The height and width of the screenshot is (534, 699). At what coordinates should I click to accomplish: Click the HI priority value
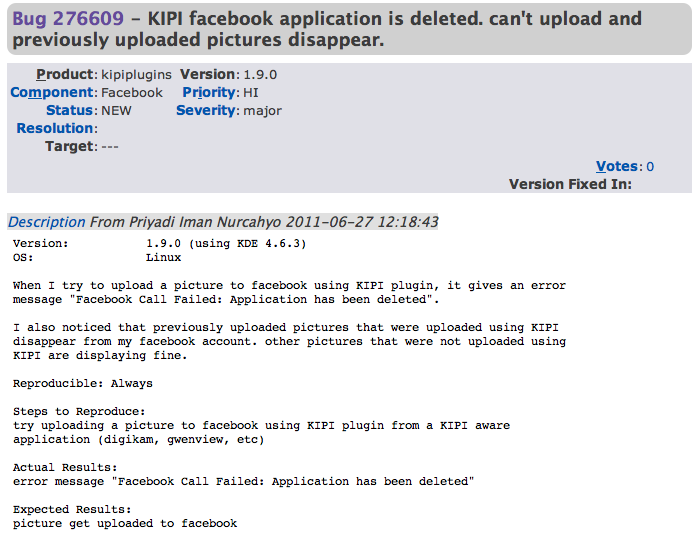pyautogui.click(x=251, y=93)
